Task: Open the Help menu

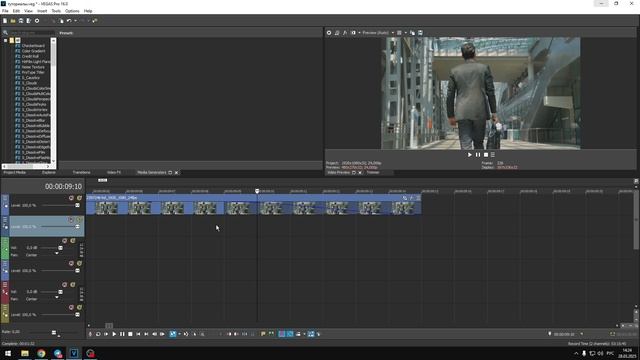Action: click(x=88, y=11)
